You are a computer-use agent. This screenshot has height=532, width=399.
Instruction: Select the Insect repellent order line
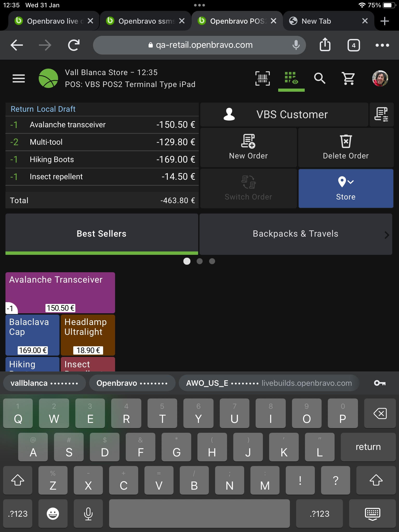tap(102, 177)
